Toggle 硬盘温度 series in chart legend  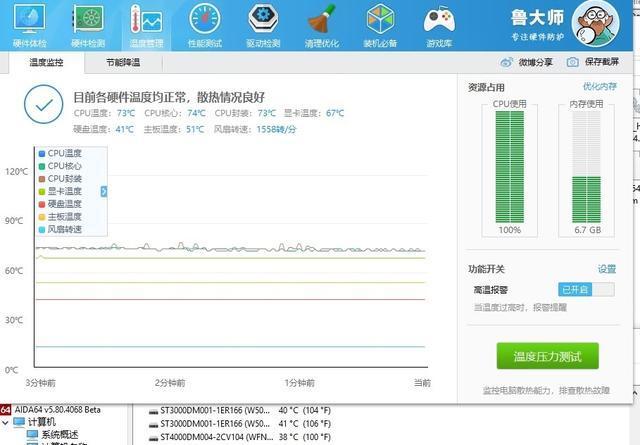(60, 204)
